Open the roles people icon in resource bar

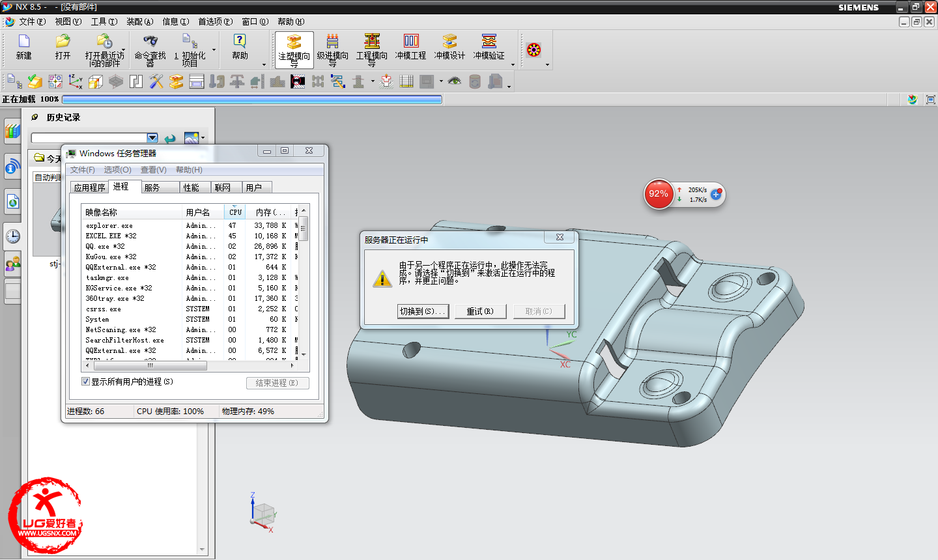pos(12,264)
